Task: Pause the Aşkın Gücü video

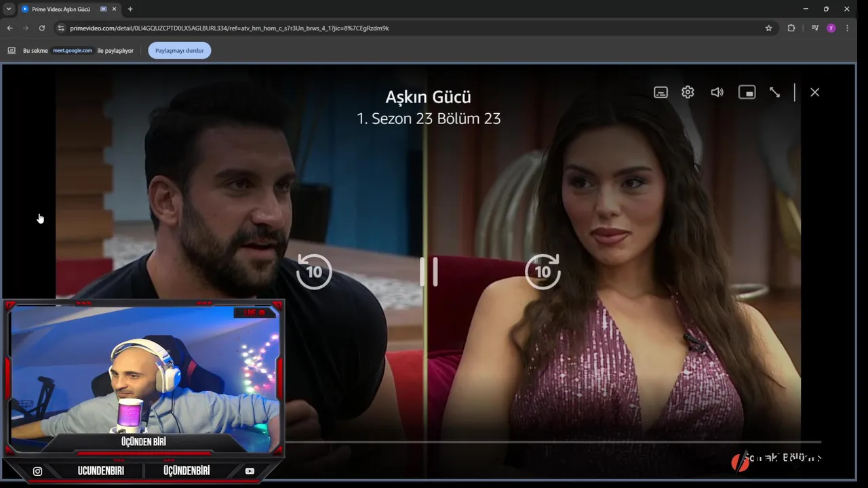Action: [429, 271]
